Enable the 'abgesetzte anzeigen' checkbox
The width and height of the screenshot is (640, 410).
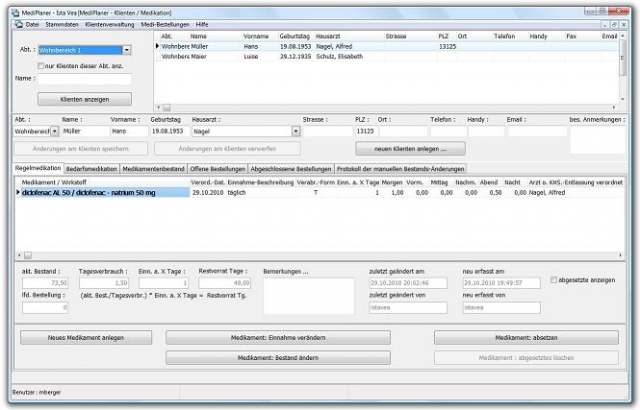pos(553,280)
